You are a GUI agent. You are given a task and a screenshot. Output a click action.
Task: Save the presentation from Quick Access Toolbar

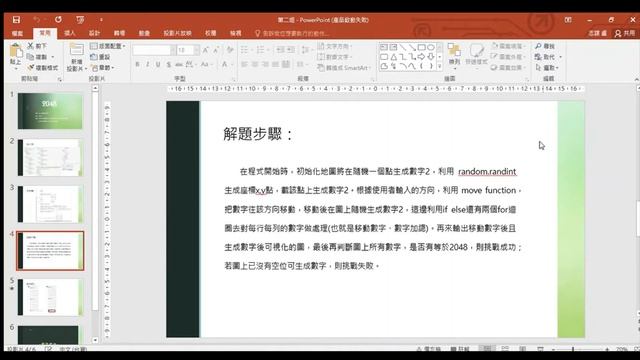pyautogui.click(x=16, y=20)
